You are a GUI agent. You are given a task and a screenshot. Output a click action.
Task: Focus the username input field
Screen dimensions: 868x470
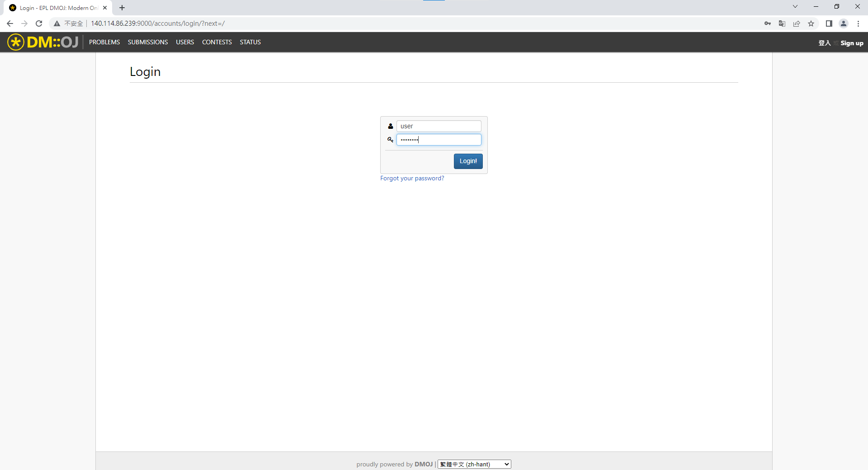point(439,126)
